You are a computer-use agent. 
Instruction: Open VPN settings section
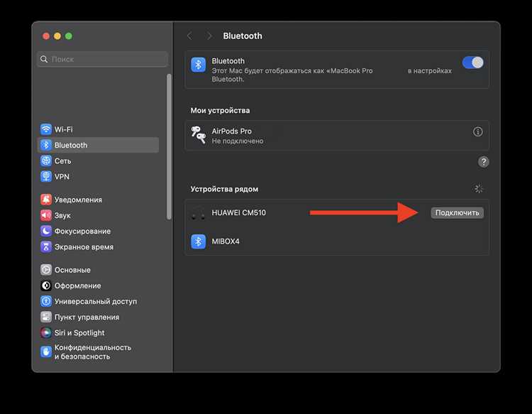(x=98, y=177)
